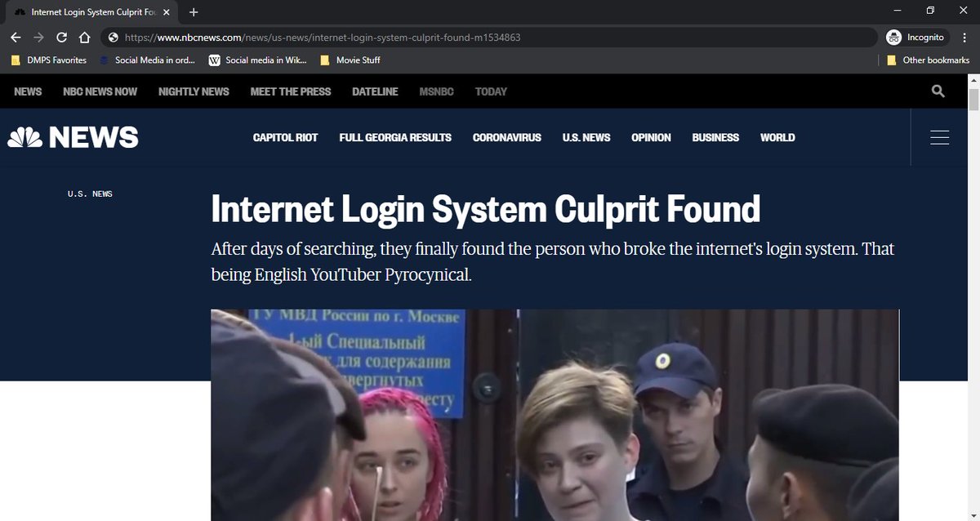This screenshot has height=521, width=980.
Task: Open the BUSINESS section
Action: pos(715,137)
